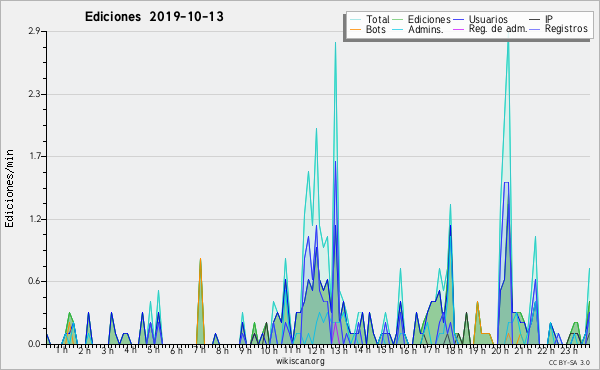
Task: Click the chart title 'Ediciones 2019-10-13'
Action: (x=154, y=17)
